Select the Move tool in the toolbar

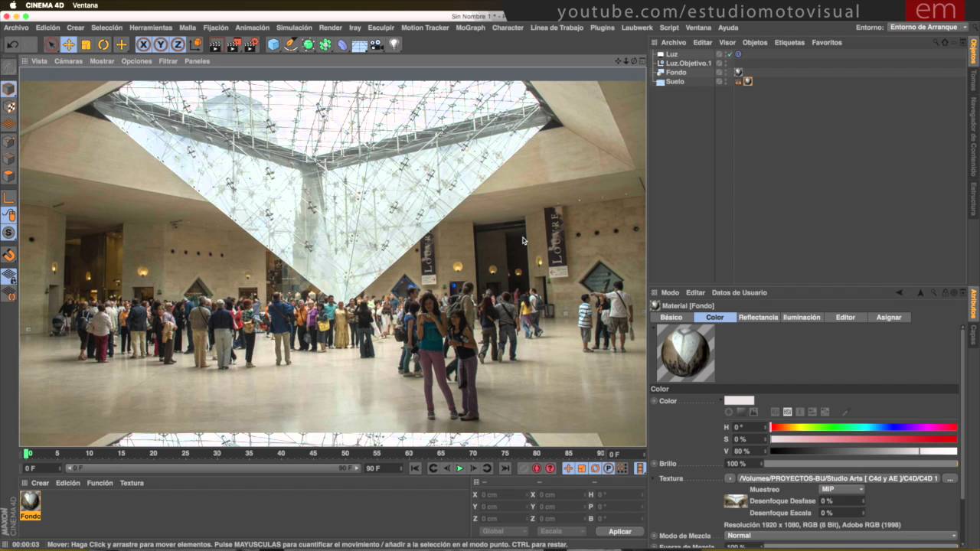click(x=68, y=44)
